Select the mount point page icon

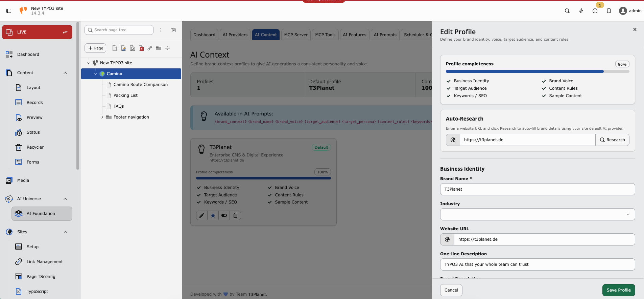(x=141, y=48)
